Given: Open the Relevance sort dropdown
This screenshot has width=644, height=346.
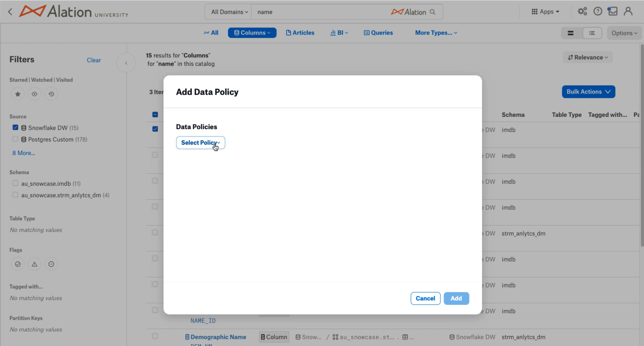Looking at the screenshot, I should 588,57.
